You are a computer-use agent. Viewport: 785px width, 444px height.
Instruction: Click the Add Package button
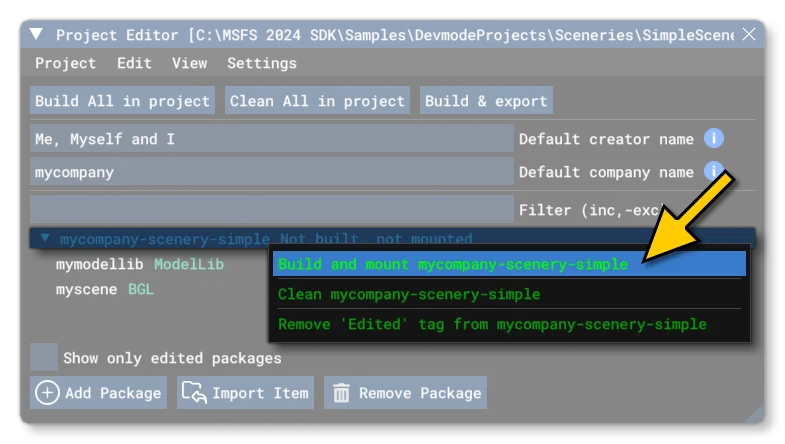(98, 392)
